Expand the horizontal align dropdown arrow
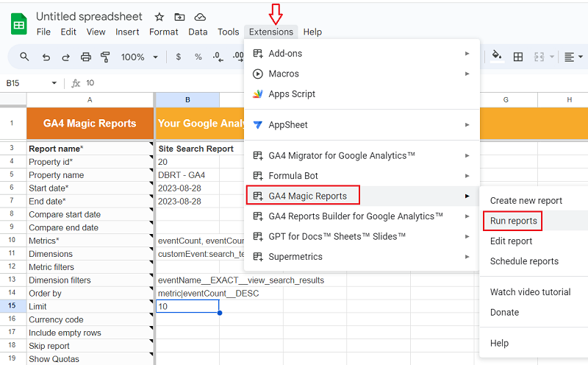This screenshot has width=588, height=365. point(581,57)
